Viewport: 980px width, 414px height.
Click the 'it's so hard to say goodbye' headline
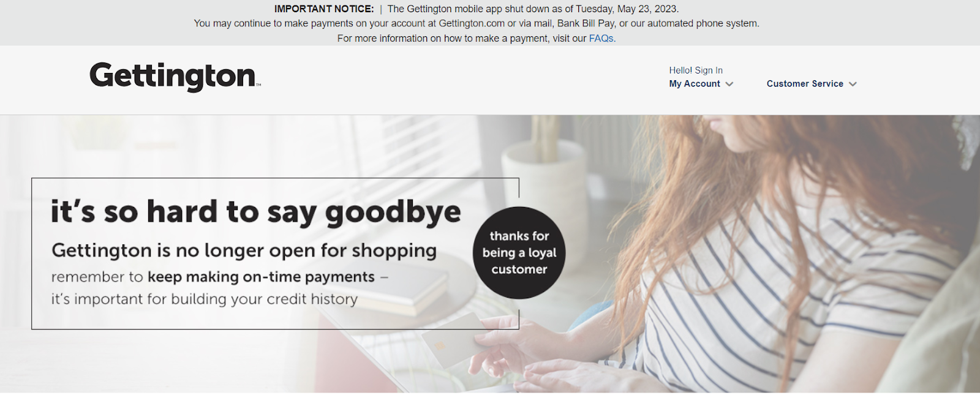pyautogui.click(x=256, y=212)
